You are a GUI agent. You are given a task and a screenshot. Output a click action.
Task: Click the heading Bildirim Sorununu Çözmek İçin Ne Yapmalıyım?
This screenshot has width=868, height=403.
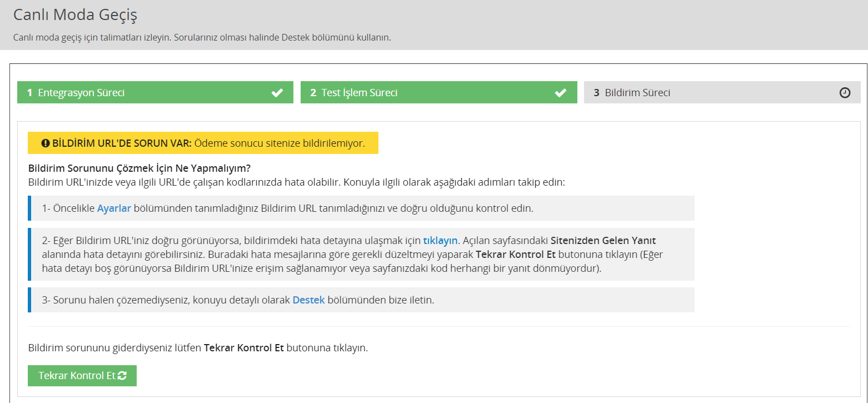click(x=139, y=168)
